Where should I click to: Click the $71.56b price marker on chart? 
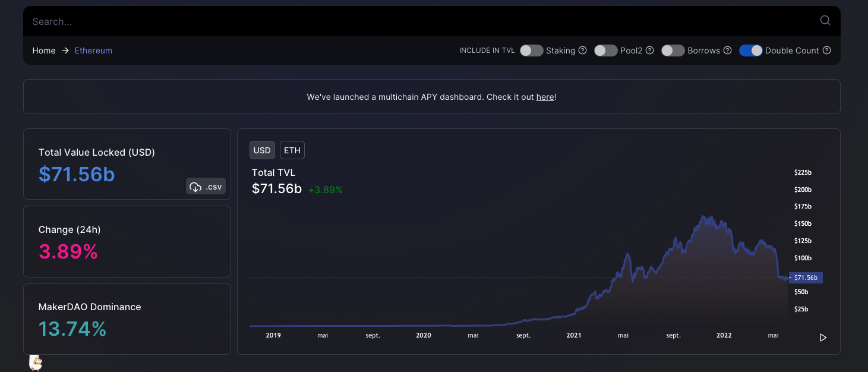click(805, 278)
